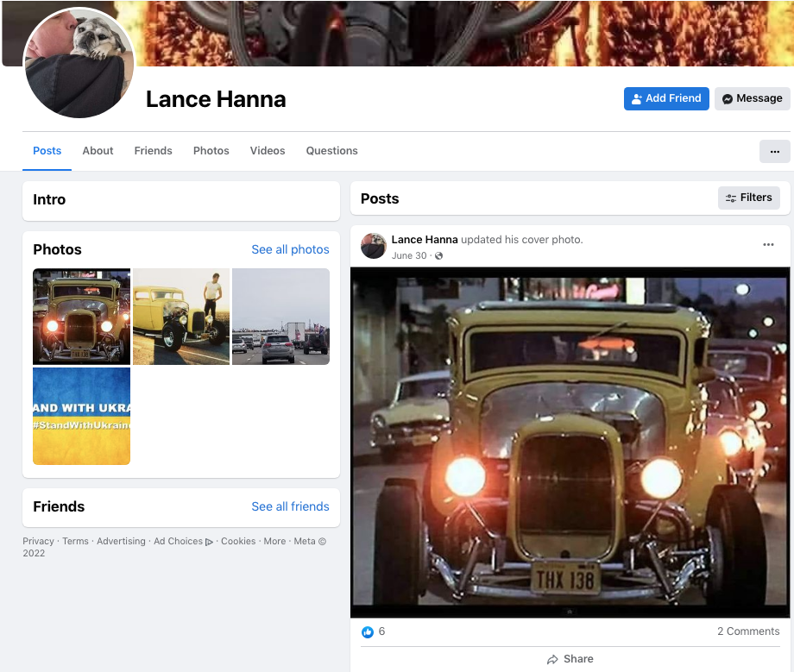Click the Intro section heading
794x672 pixels.
click(49, 199)
